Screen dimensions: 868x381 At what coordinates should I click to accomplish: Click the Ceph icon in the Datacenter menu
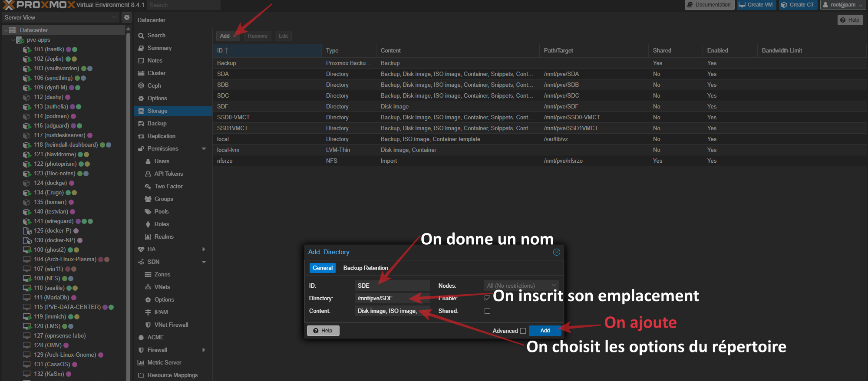tap(141, 86)
